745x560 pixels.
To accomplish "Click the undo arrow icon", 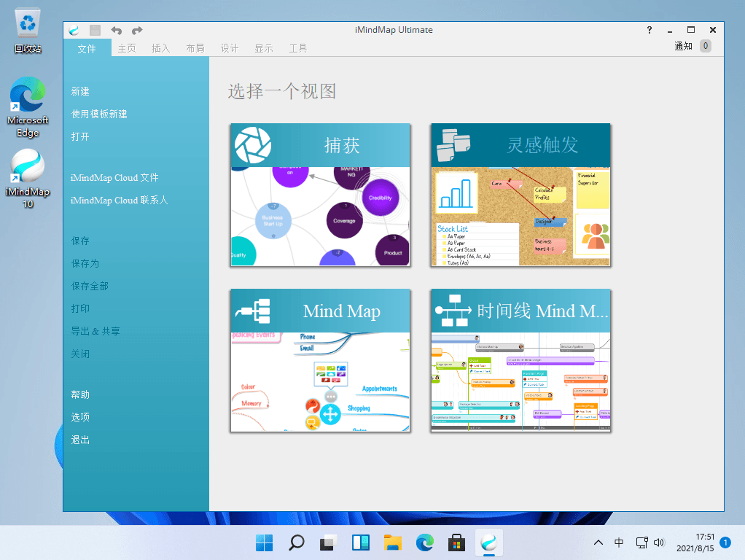I will [117, 31].
